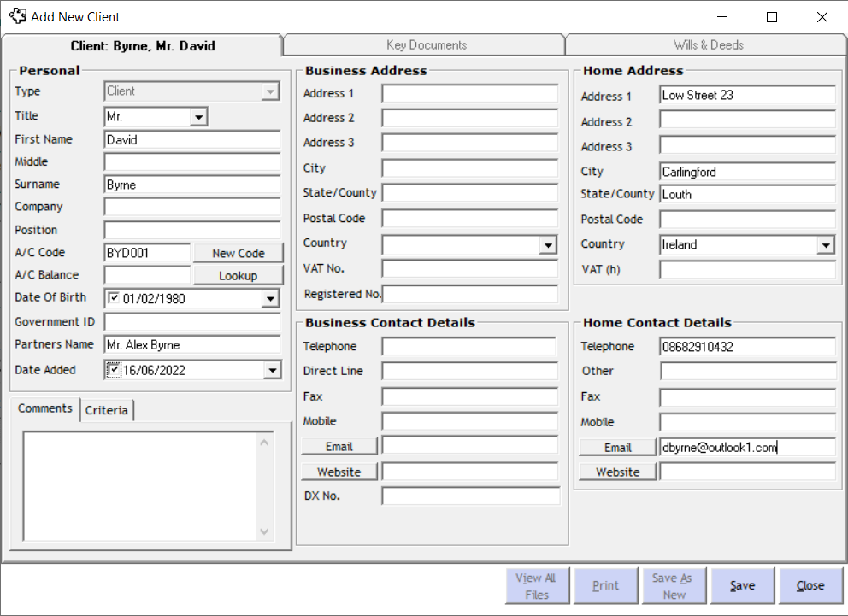Click the Position field
Image resolution: width=848 pixels, height=616 pixels.
192,230
